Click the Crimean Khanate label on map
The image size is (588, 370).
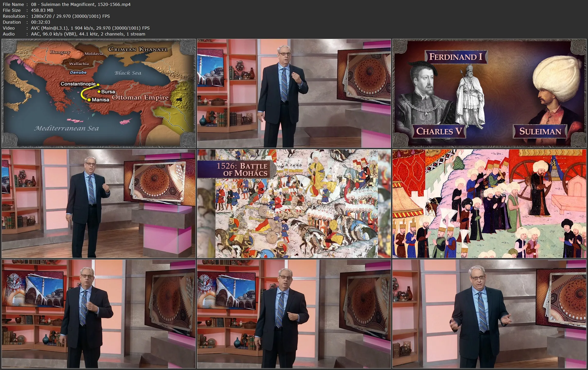138,49
